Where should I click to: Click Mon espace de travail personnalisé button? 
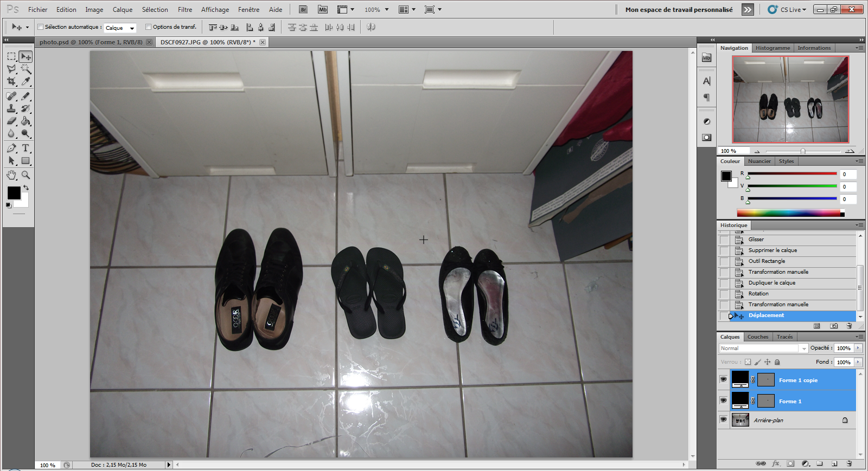coord(679,10)
